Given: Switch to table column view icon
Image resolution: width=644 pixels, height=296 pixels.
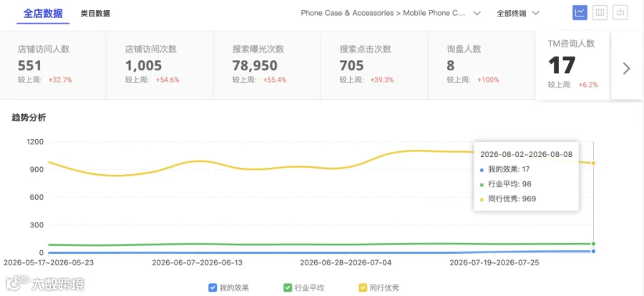Looking at the screenshot, I should 600,12.
